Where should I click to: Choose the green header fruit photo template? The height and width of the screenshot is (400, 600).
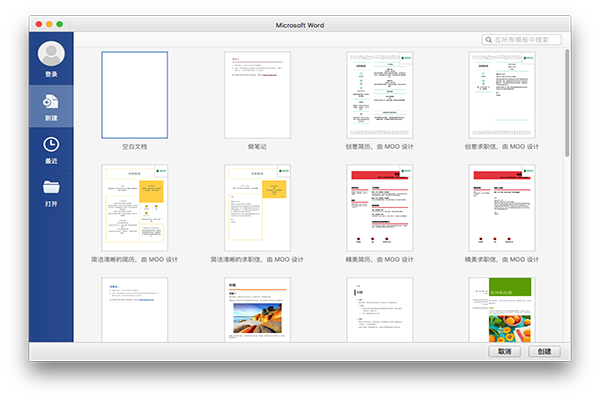502,310
